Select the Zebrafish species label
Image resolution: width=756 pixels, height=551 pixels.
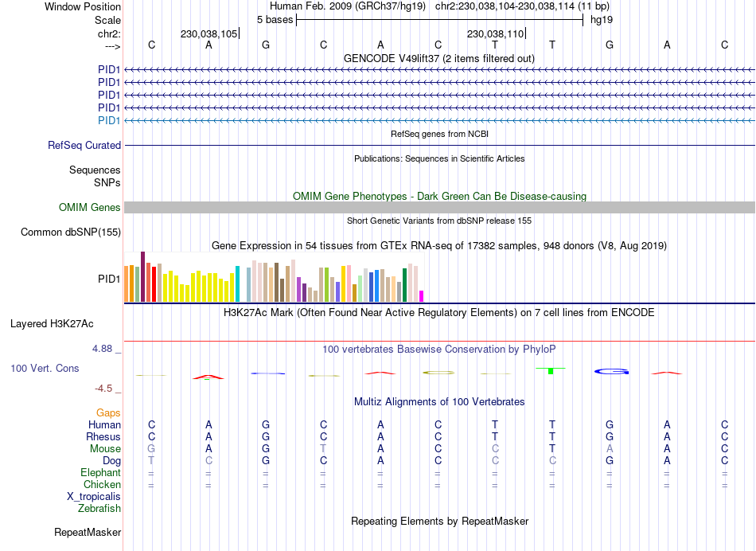(x=99, y=508)
